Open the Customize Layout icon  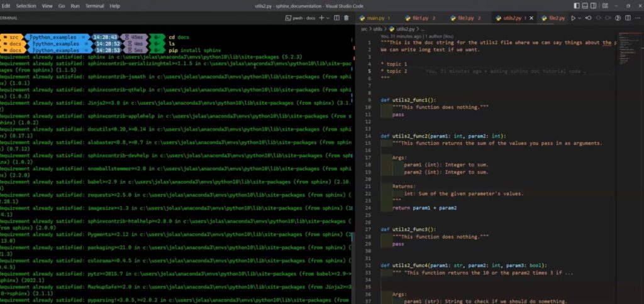[605, 6]
